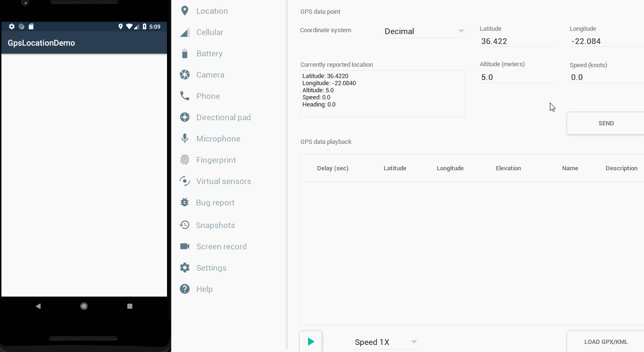Click the Latitude input field
The width and height of the screenshot is (644, 352).
(x=517, y=41)
